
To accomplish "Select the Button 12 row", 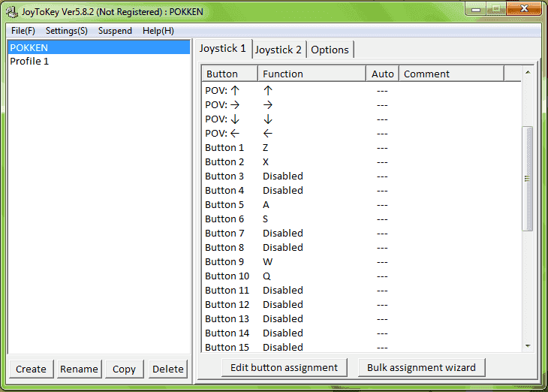I will (362, 305).
